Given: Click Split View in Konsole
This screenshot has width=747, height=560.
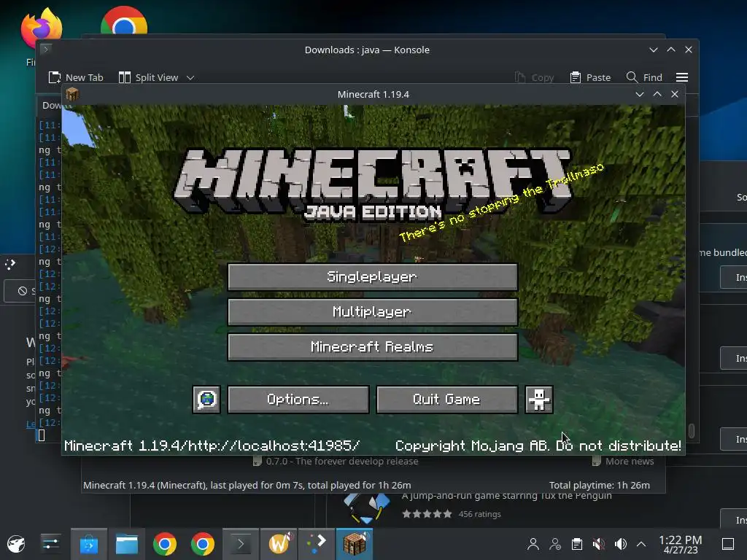Looking at the screenshot, I should 148,77.
